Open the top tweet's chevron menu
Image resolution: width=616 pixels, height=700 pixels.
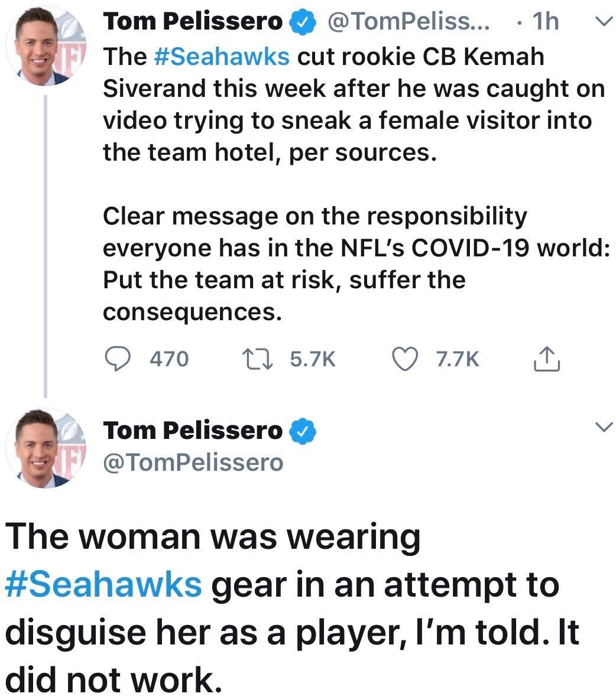point(602,22)
